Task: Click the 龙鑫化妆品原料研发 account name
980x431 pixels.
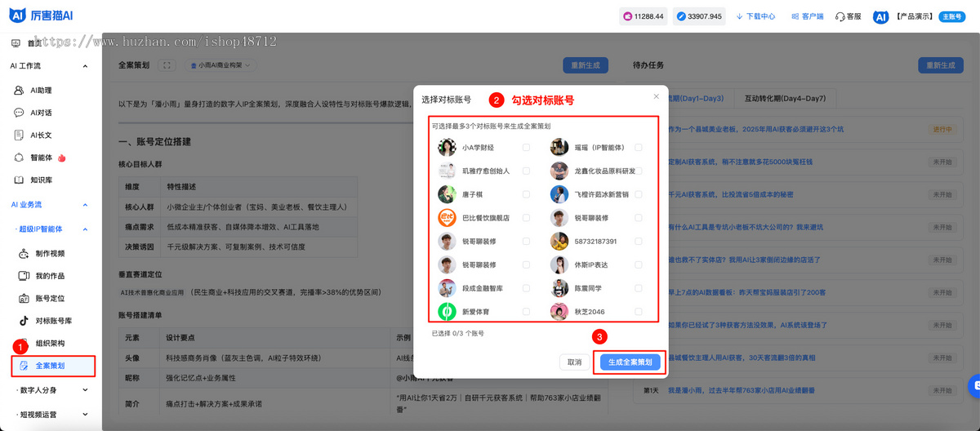Action: (605, 171)
